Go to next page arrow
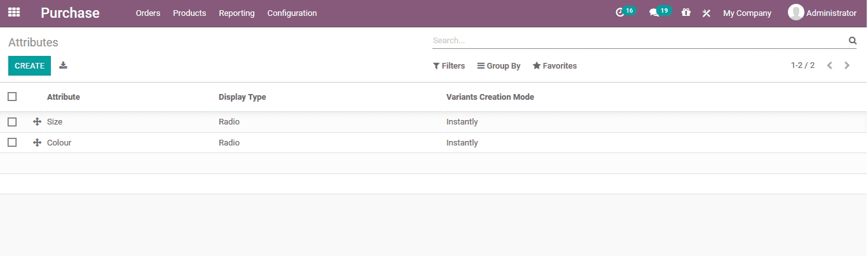Image resolution: width=868 pixels, height=256 pixels. point(847,65)
